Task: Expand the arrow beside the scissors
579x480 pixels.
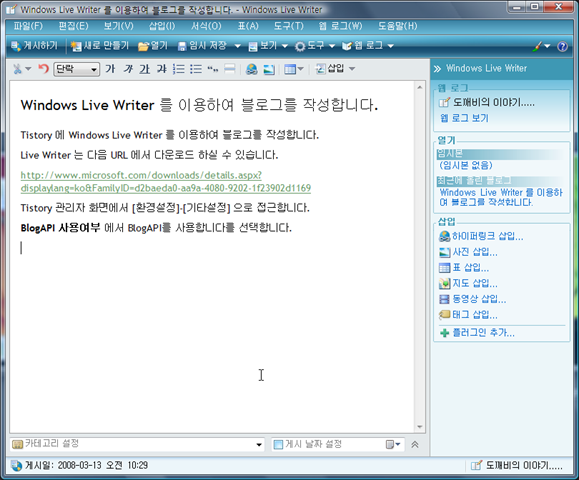Action: point(28,69)
